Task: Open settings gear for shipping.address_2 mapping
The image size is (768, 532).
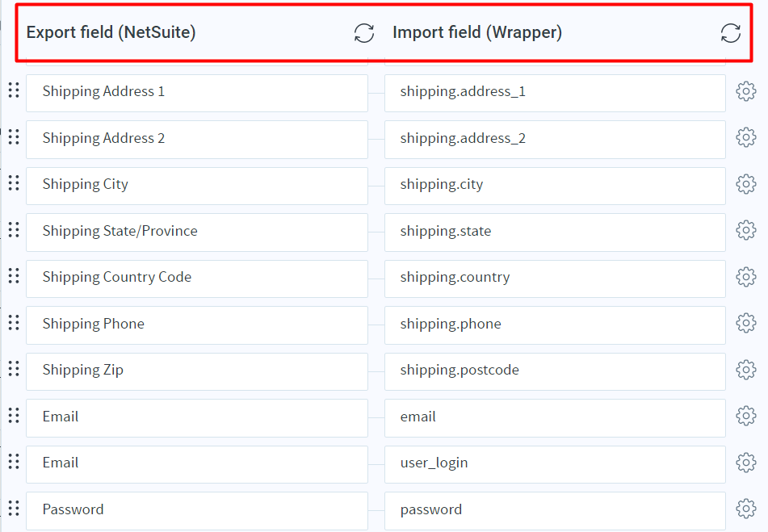Action: (746, 137)
